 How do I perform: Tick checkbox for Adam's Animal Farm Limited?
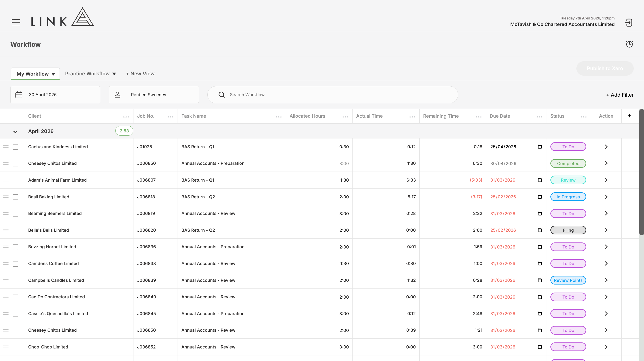pos(15,180)
